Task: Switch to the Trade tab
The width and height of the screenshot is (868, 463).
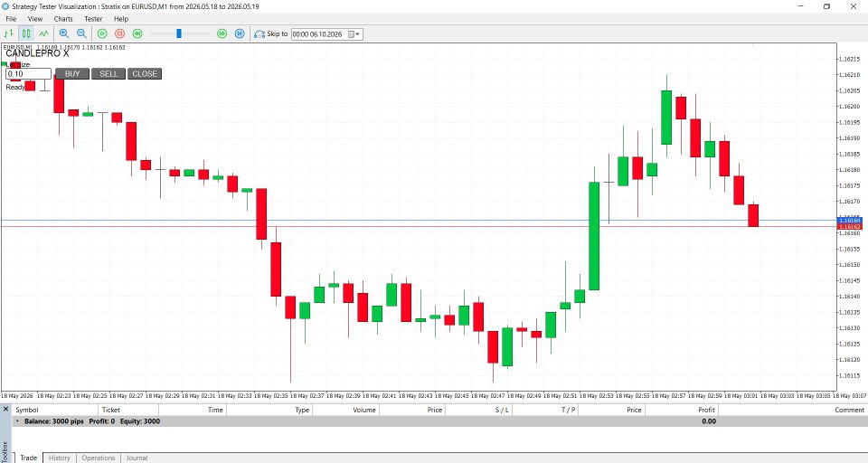Action: [28, 458]
